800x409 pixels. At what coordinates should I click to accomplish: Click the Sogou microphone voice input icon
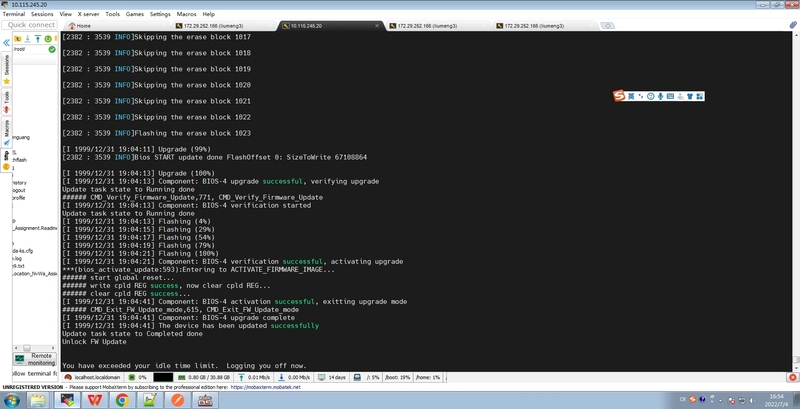click(x=660, y=96)
